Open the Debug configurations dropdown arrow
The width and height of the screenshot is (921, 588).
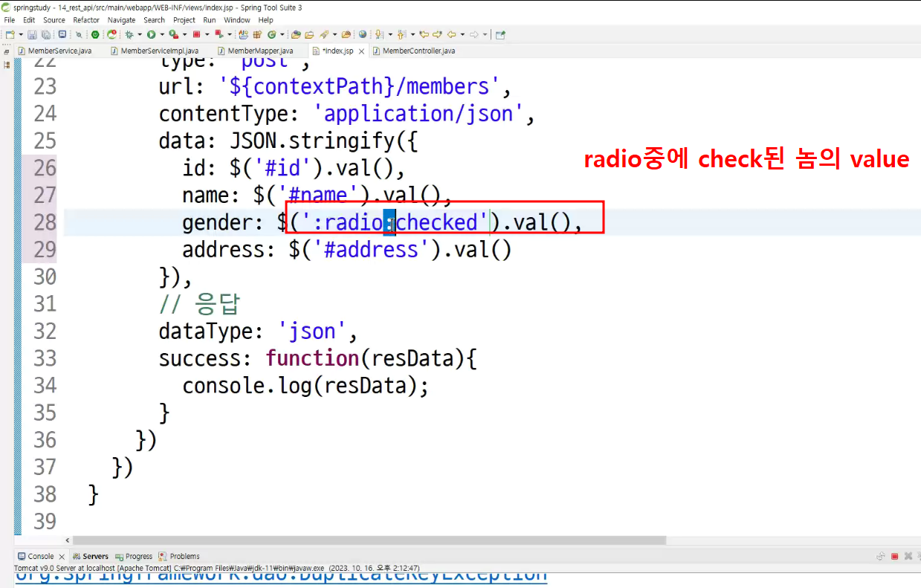tap(140, 34)
